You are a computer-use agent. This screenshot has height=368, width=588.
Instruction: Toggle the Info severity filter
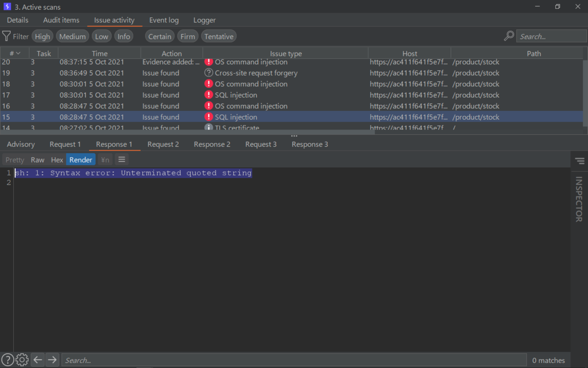pyautogui.click(x=124, y=36)
